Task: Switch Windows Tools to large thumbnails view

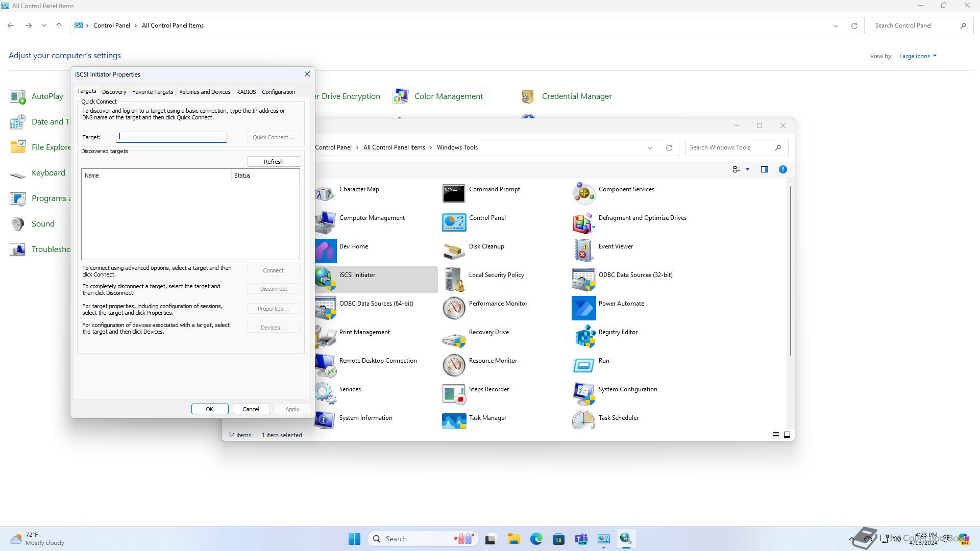Action: click(787, 435)
